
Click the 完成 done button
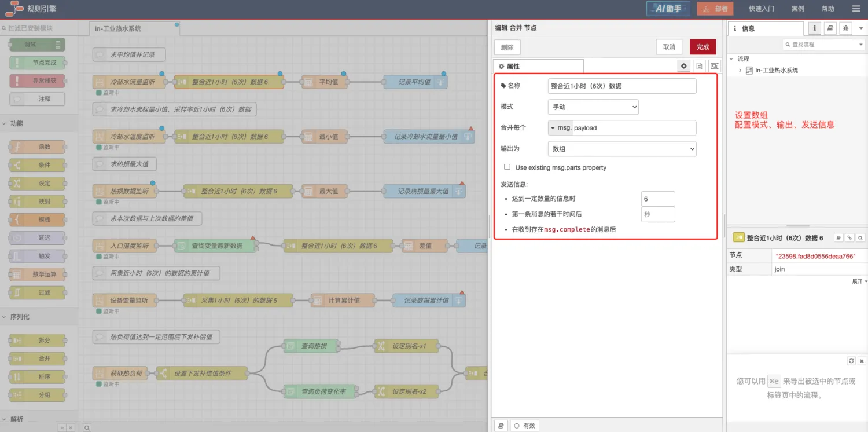click(x=703, y=47)
